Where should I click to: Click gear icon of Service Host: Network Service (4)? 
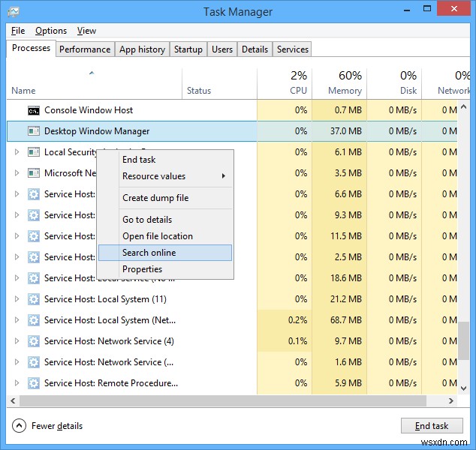point(34,341)
